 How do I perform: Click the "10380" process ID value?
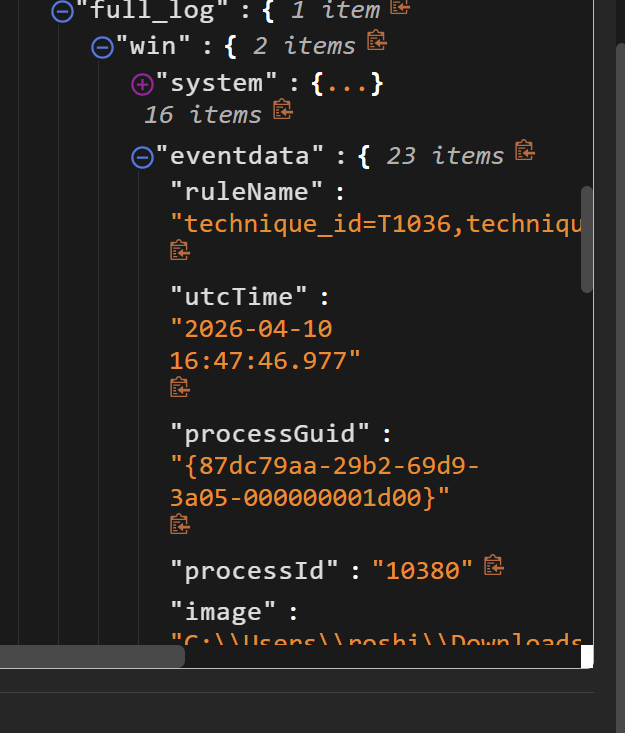tap(423, 570)
